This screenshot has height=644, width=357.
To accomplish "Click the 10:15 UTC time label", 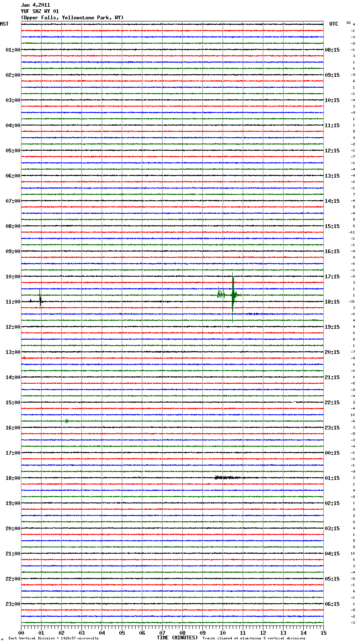I will [332, 100].
